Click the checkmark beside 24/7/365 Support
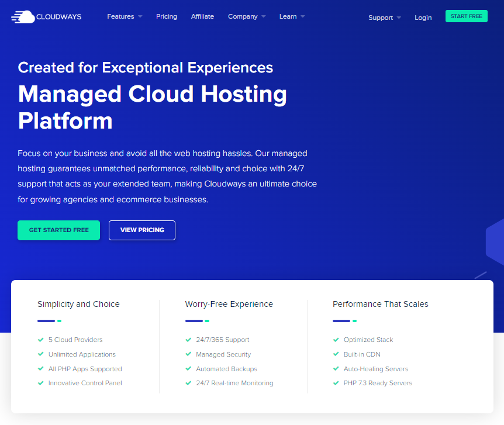Image resolution: width=504 pixels, height=425 pixels. pos(188,340)
